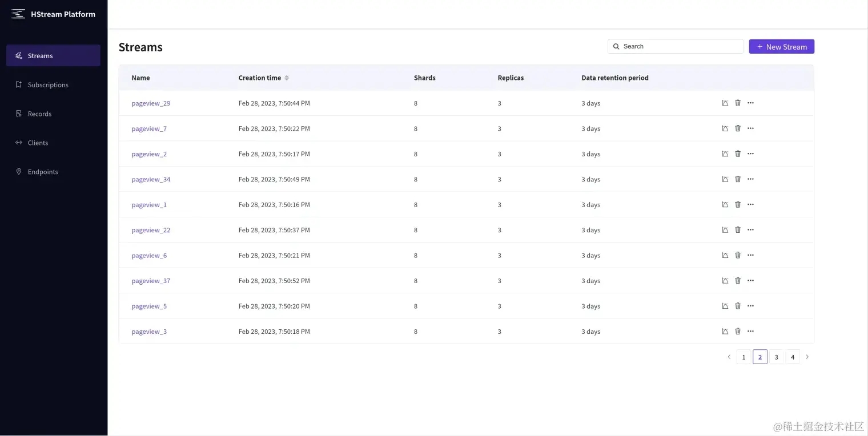Select Streams in the sidebar
868x436 pixels.
tap(40, 55)
